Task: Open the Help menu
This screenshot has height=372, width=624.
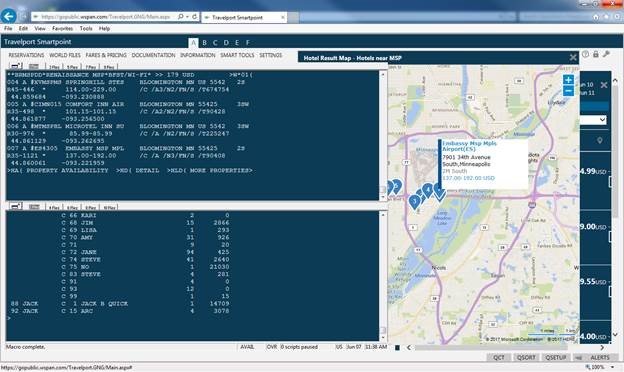Action: (x=104, y=29)
